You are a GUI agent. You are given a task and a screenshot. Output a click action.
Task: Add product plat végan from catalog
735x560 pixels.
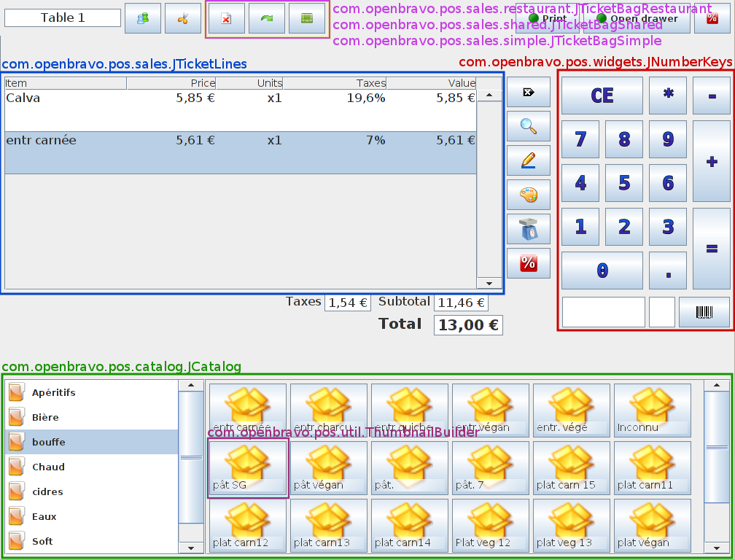click(x=653, y=526)
